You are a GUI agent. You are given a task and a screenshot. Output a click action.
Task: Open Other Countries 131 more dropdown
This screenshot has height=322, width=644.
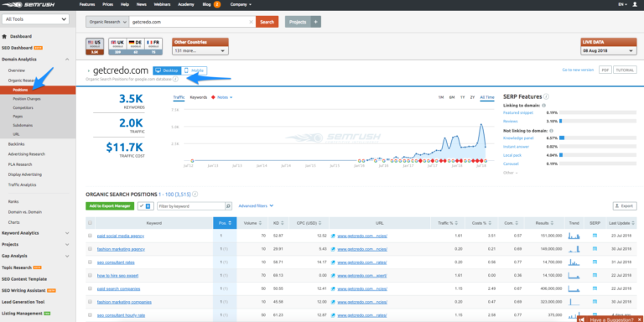[x=200, y=50]
